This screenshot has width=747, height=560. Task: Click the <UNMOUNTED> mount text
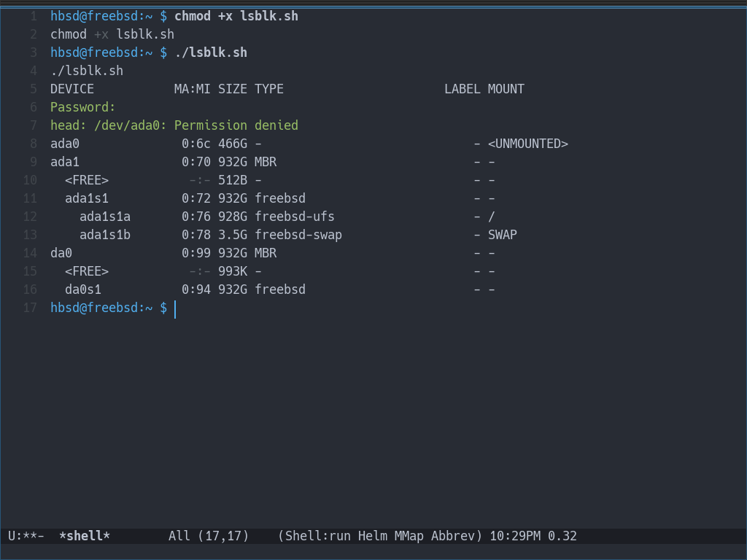[528, 144]
